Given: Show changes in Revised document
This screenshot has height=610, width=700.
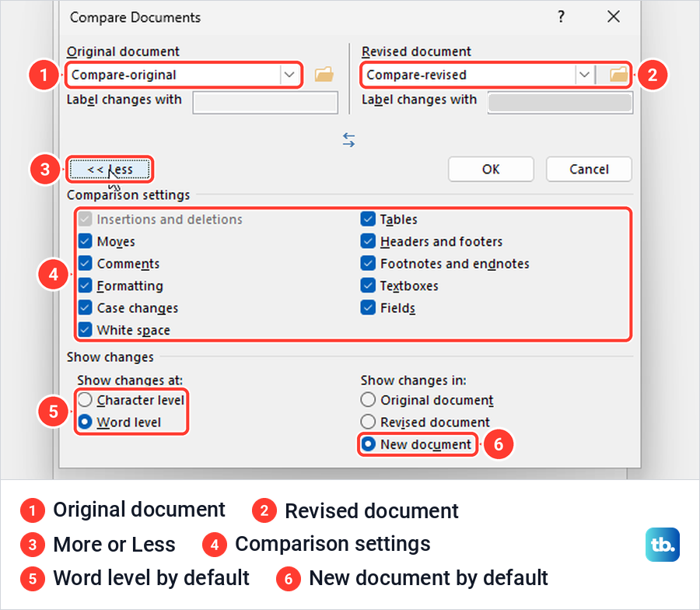Looking at the screenshot, I should coord(368,422).
